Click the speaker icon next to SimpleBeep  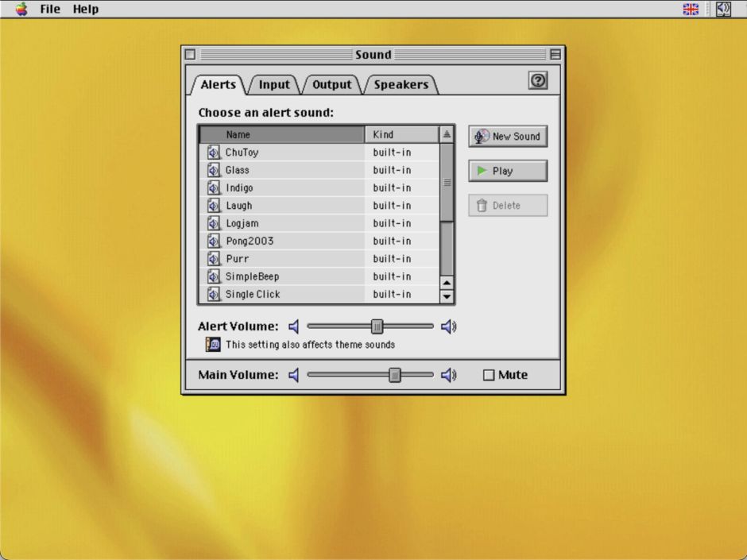pos(213,276)
